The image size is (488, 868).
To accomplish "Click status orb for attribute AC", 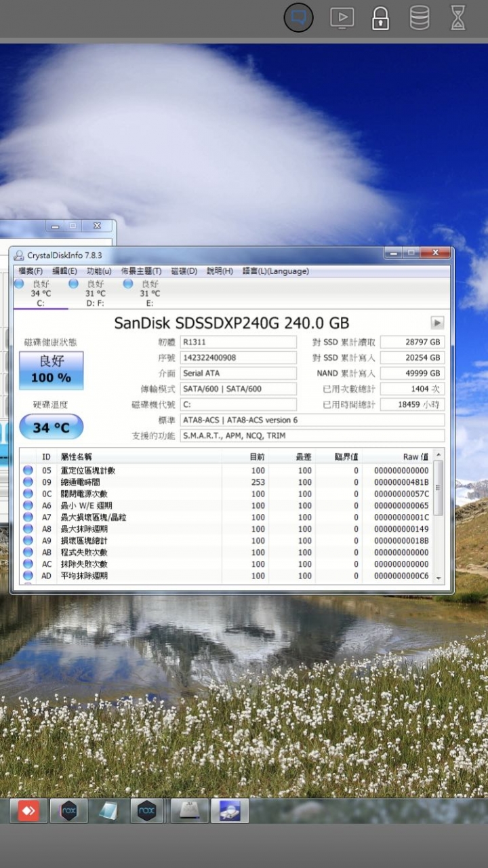I will pos(28,564).
